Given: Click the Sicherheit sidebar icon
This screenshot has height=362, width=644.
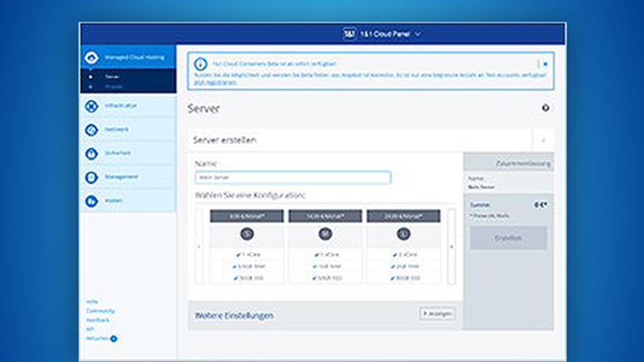Looking at the screenshot, I should [91, 153].
